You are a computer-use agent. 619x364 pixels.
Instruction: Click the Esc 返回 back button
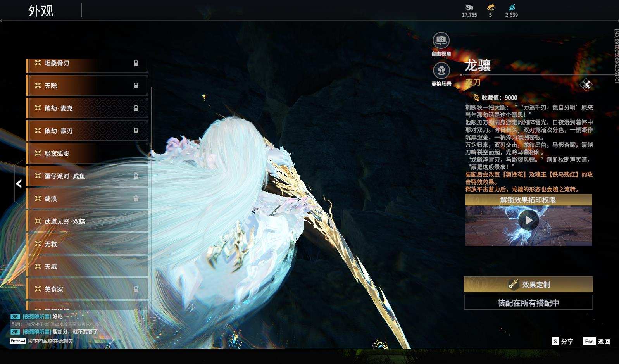597,342
